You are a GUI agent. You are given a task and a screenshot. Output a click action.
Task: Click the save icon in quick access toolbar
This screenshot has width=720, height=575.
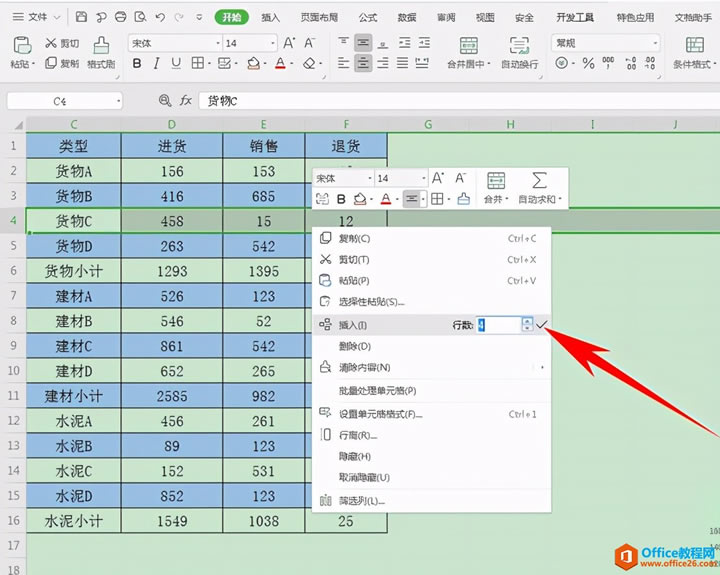(81, 17)
